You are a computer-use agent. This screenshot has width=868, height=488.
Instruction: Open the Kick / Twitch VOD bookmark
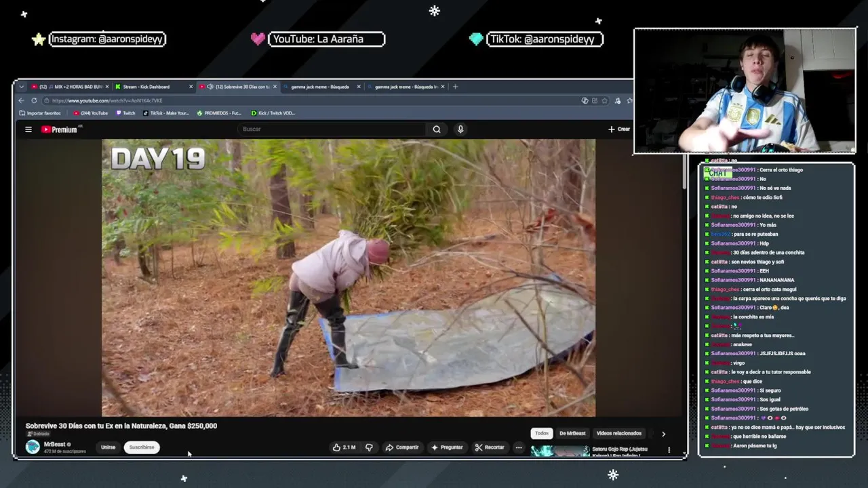[273, 113]
